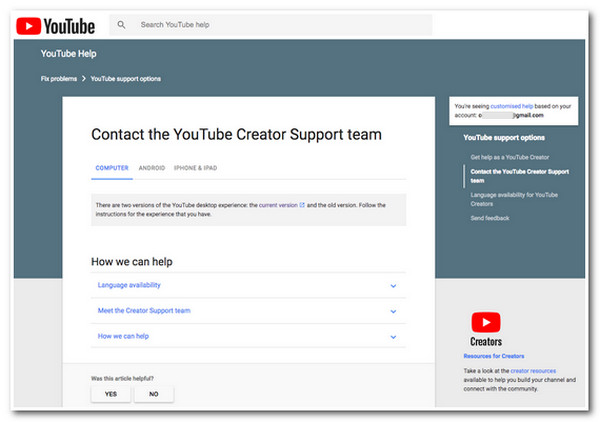Switch to the Android tab

(152, 168)
